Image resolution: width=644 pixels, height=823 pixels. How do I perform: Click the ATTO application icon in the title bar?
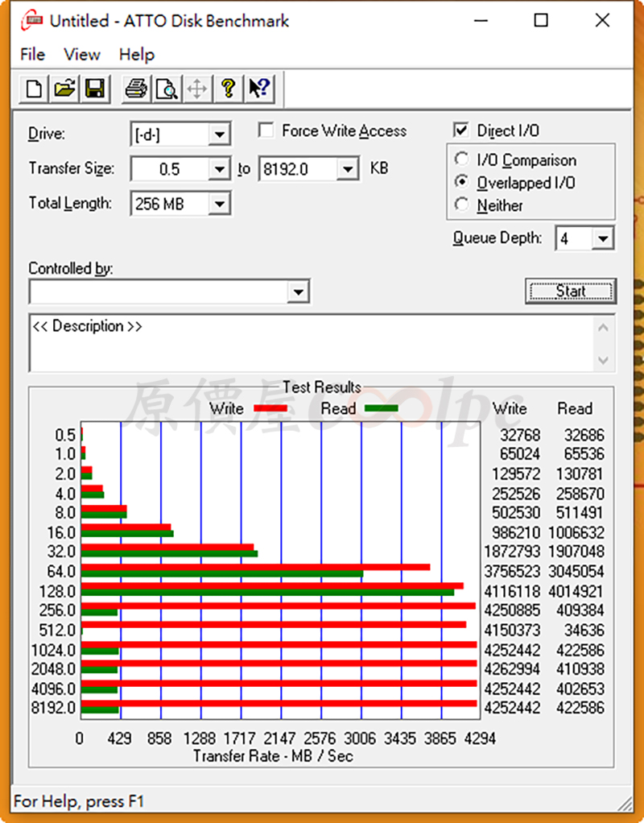[32, 20]
